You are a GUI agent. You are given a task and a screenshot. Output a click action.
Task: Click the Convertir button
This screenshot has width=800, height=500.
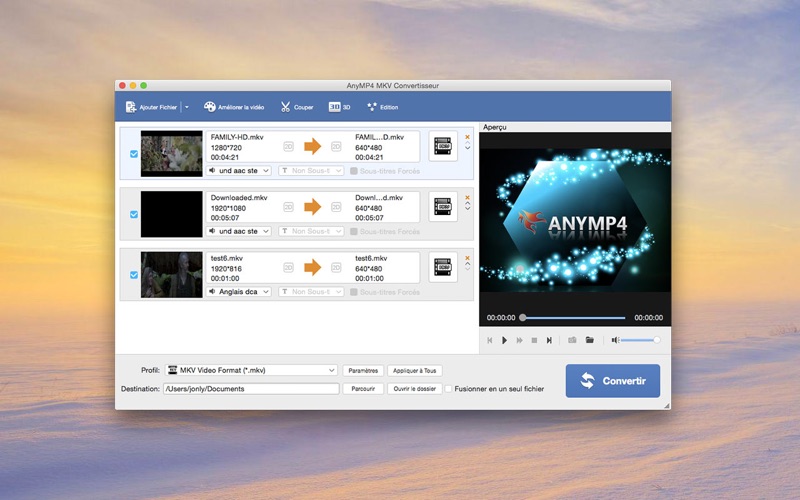[613, 381]
